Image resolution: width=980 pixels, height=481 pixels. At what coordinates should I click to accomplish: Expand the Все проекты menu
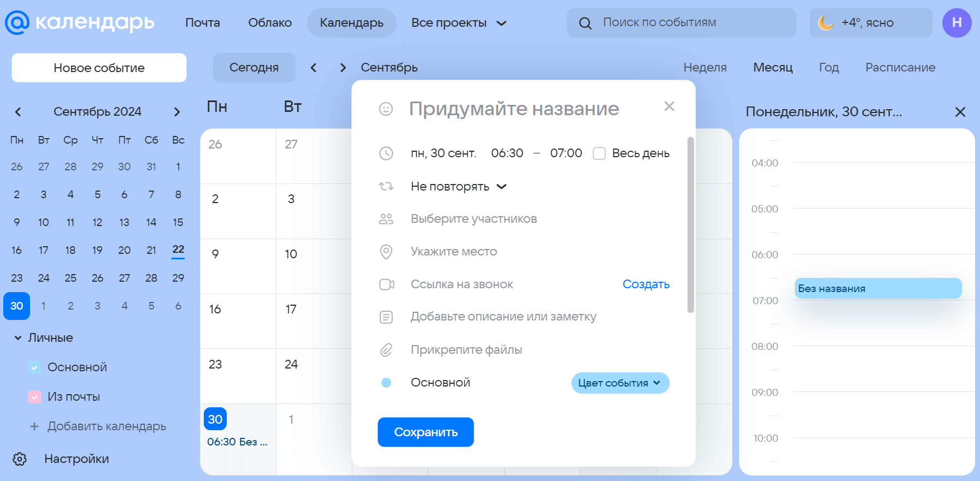point(459,23)
